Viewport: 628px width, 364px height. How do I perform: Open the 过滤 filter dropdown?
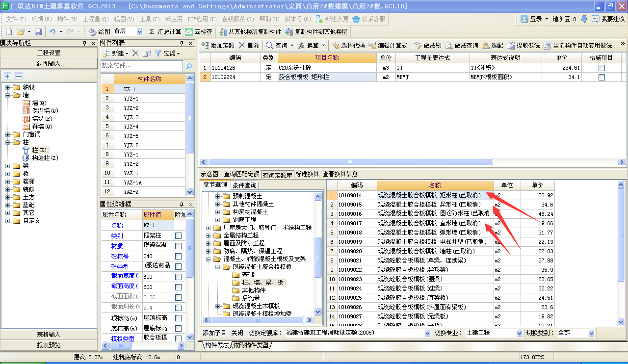pyautogui.click(x=179, y=53)
